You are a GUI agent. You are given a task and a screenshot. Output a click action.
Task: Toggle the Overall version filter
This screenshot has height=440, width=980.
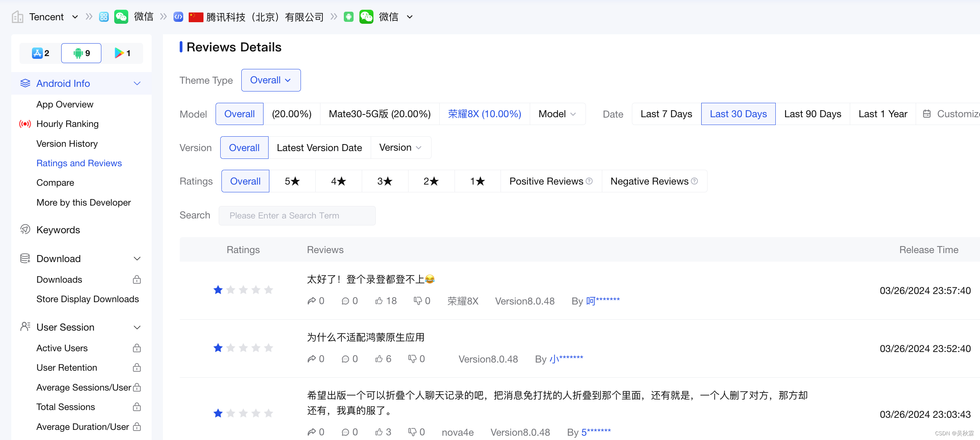244,147
